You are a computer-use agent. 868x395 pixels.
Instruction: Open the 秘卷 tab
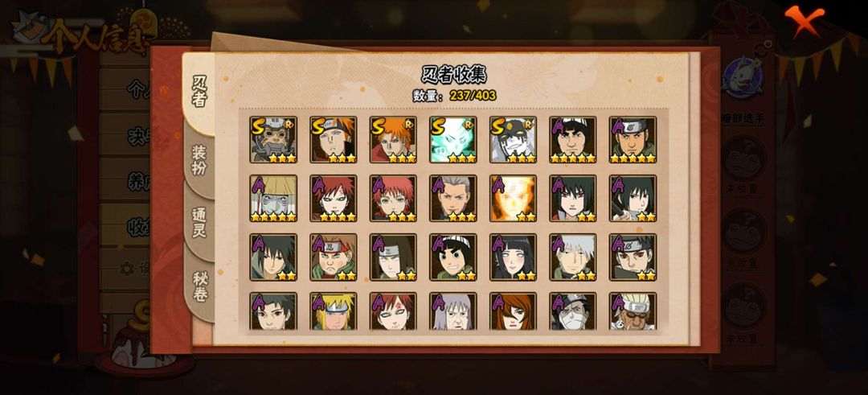[x=199, y=286]
